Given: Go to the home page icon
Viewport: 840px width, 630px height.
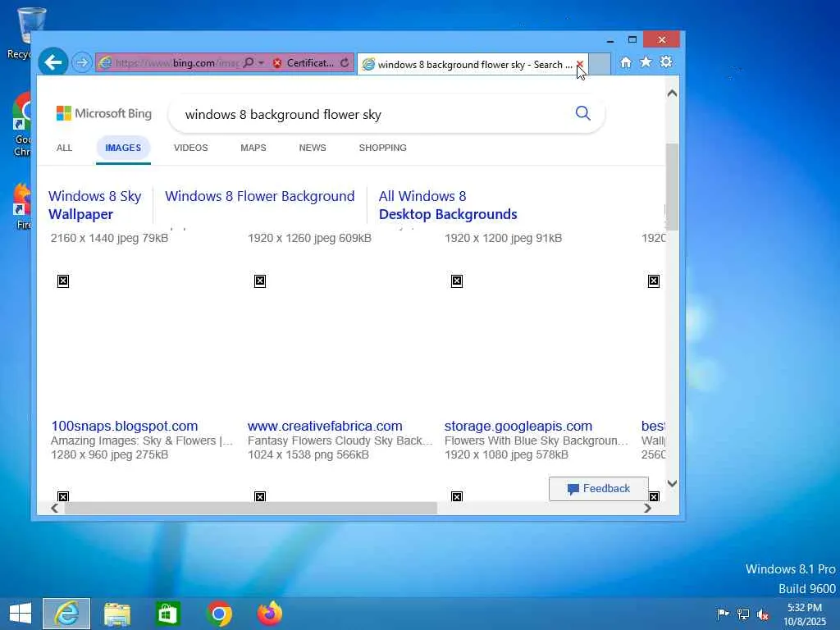Looking at the screenshot, I should click(x=626, y=62).
